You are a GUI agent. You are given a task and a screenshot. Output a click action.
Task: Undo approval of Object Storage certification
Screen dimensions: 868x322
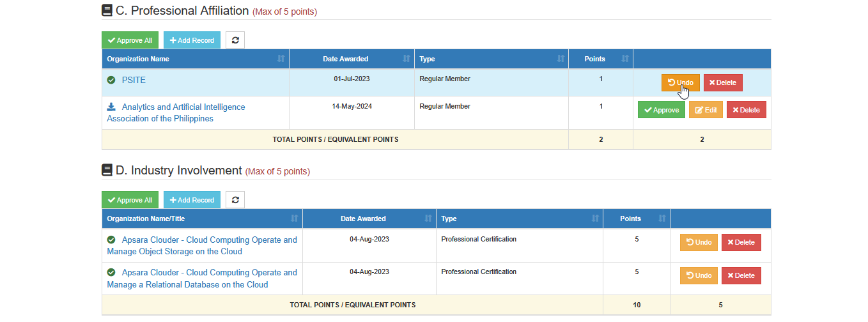click(699, 242)
